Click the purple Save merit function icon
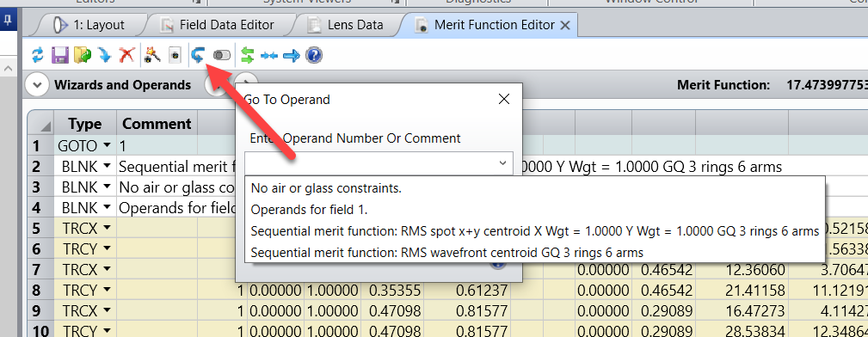Screen dimensions: 868x337 [59, 55]
